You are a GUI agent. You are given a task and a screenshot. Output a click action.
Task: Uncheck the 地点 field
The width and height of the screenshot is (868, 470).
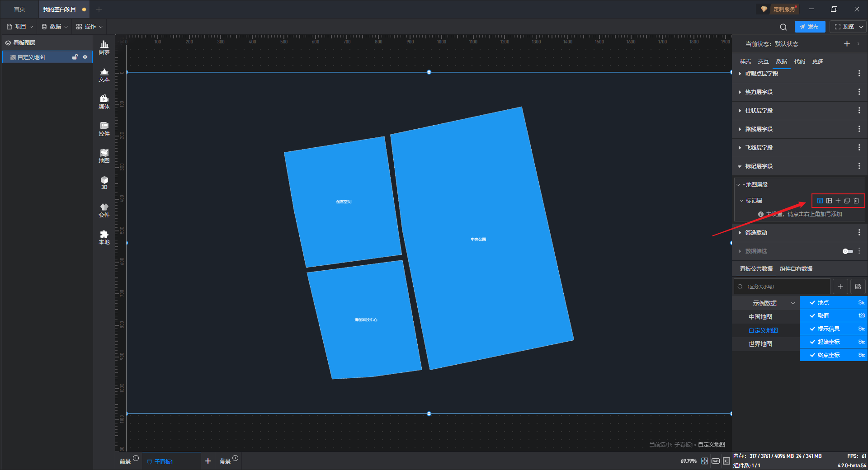tap(812, 303)
